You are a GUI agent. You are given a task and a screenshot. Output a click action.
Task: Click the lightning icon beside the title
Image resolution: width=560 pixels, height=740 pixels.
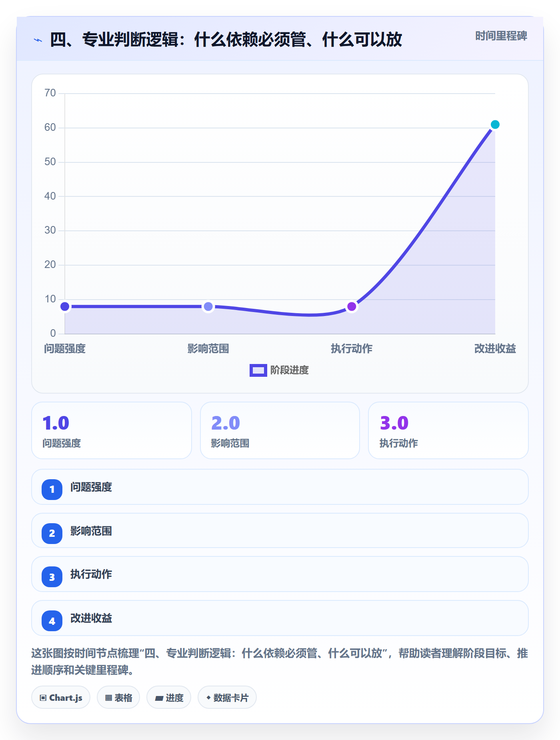pos(38,40)
